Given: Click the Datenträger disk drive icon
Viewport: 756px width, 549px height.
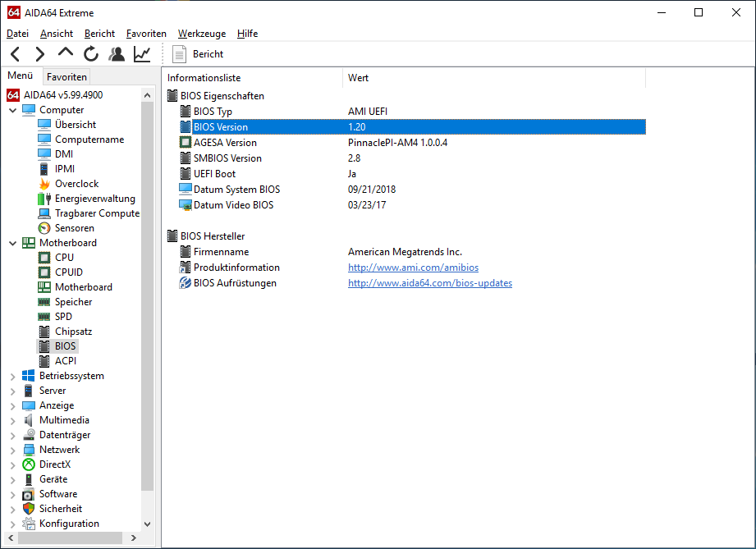Looking at the screenshot, I should tap(29, 435).
